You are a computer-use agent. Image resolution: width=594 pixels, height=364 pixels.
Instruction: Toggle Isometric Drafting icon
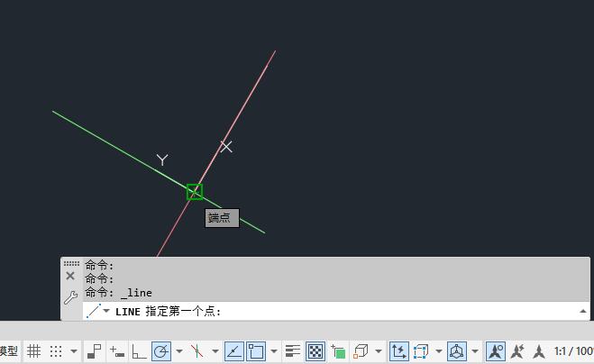[x=197, y=351]
